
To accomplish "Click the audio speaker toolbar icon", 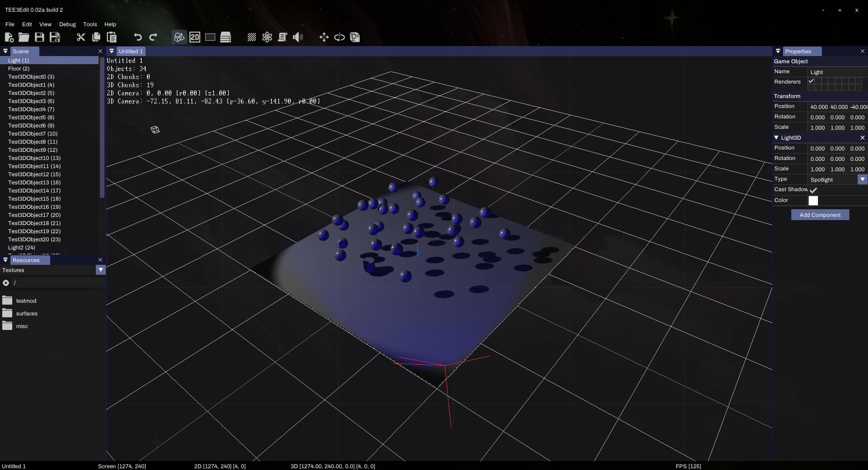I will [298, 38].
